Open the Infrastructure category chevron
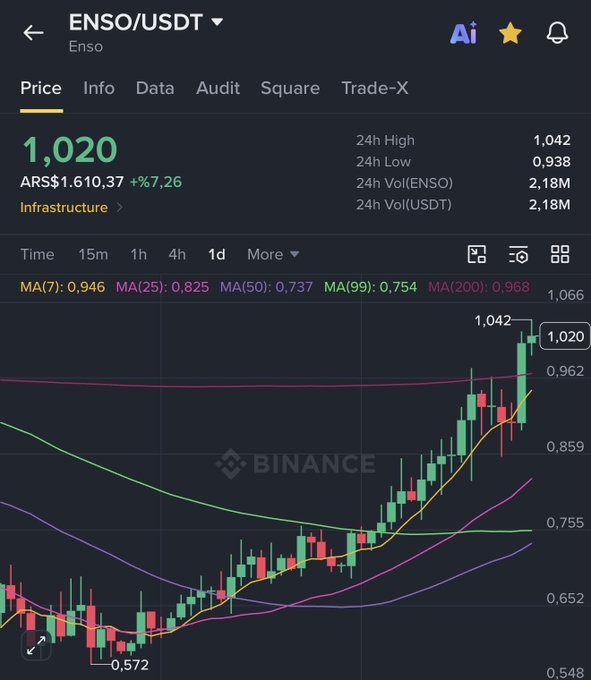The height and width of the screenshot is (680, 591). 120,208
